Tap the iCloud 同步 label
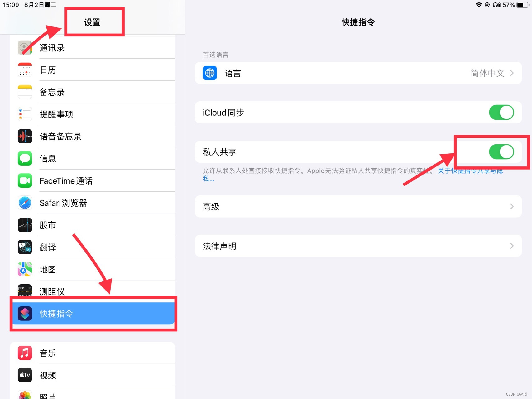 pos(223,113)
